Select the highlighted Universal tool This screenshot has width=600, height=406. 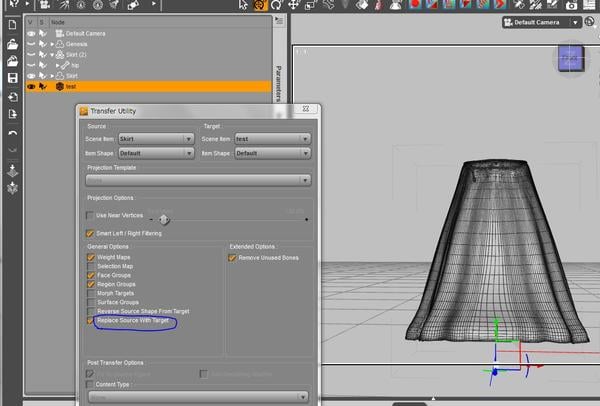(260, 5)
